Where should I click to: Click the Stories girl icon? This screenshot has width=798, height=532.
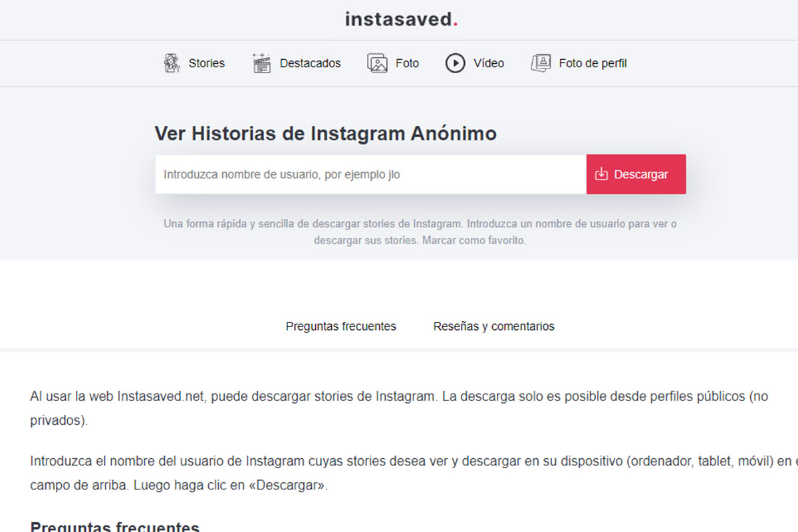pyautogui.click(x=172, y=63)
